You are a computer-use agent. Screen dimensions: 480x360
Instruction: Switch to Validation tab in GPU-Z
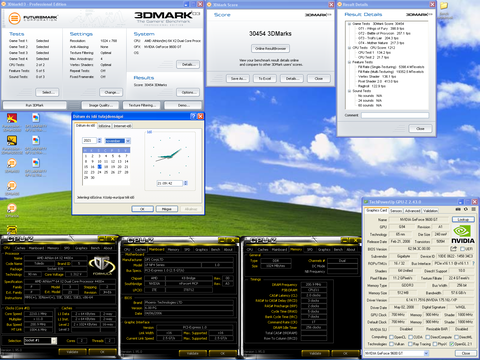click(430, 211)
